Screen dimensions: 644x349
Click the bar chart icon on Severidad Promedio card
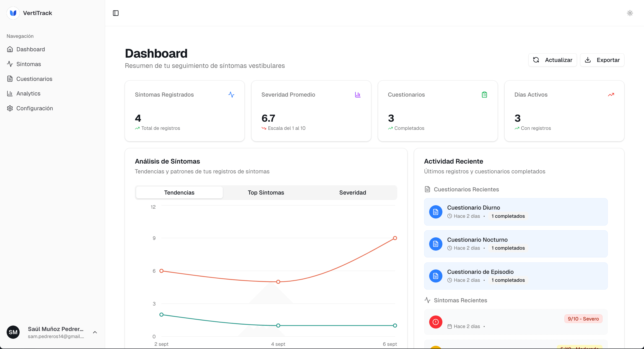coord(358,95)
